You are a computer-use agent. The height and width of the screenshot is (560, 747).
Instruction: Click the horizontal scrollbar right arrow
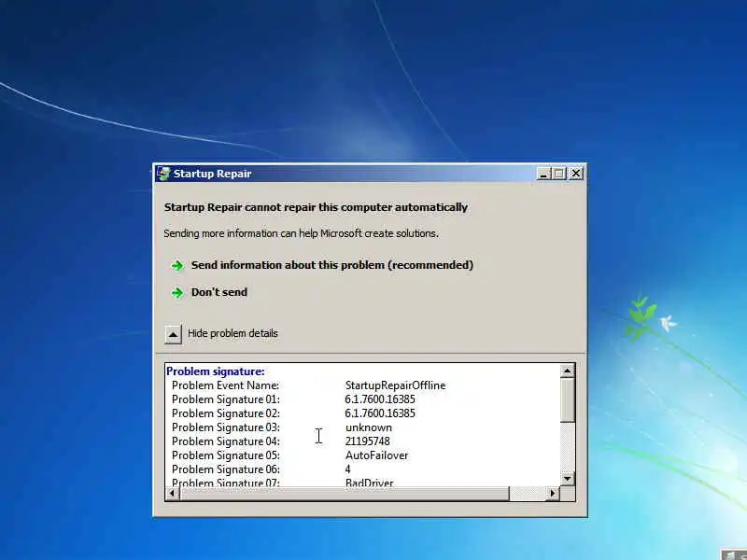(x=552, y=494)
